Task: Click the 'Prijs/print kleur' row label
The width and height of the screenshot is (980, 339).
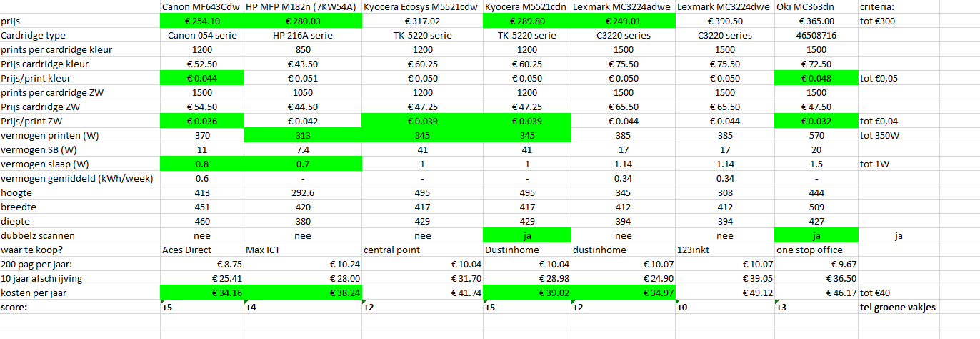Action: (80, 79)
